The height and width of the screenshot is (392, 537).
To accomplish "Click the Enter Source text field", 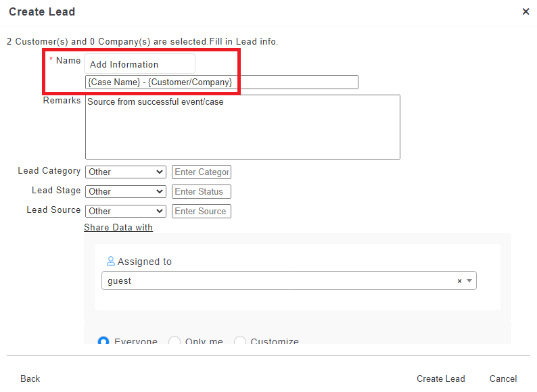I will point(202,212).
